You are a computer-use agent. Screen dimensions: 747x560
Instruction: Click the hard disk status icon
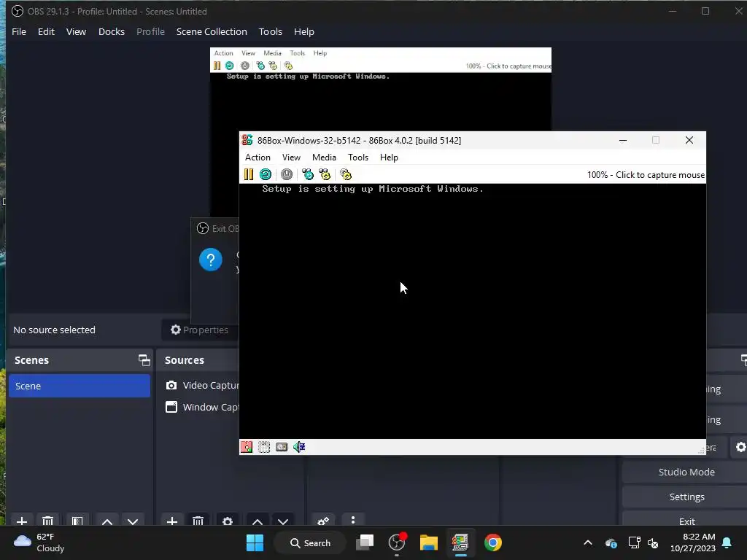coord(282,447)
